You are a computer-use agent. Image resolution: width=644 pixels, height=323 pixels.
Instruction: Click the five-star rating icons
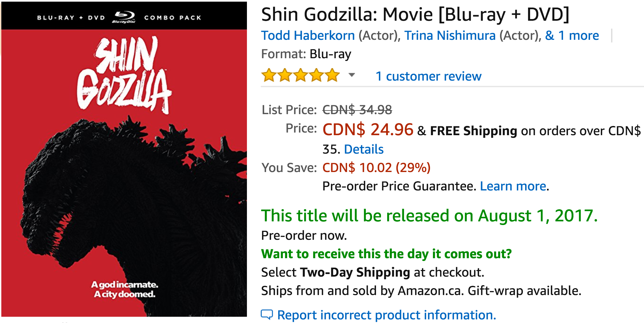300,76
